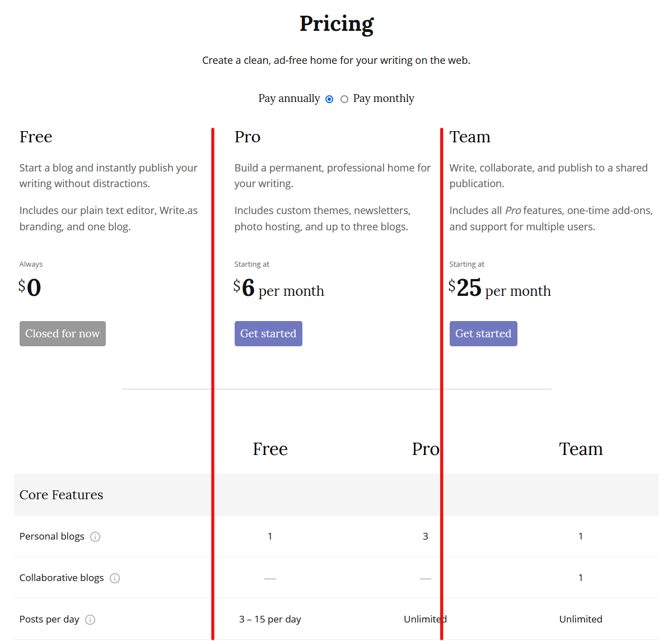Click the Collaborative blogs row label
Screen dimensions: 672x641
[x=62, y=578]
